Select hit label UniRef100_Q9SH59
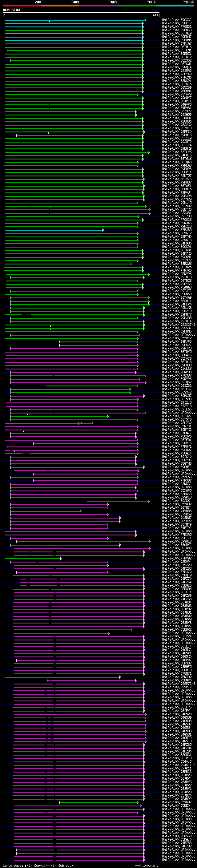Image resolution: width=197 pixels, height=868 pixels. [x=177, y=115]
